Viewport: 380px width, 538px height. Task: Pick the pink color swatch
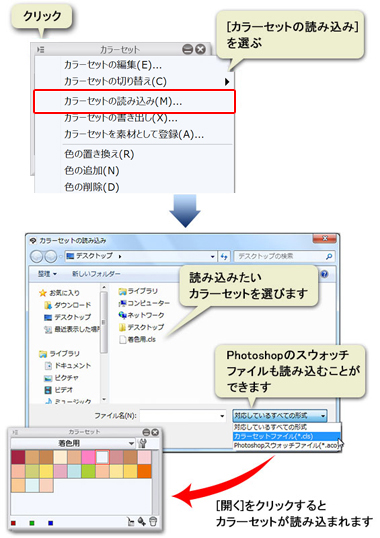click(x=88, y=457)
